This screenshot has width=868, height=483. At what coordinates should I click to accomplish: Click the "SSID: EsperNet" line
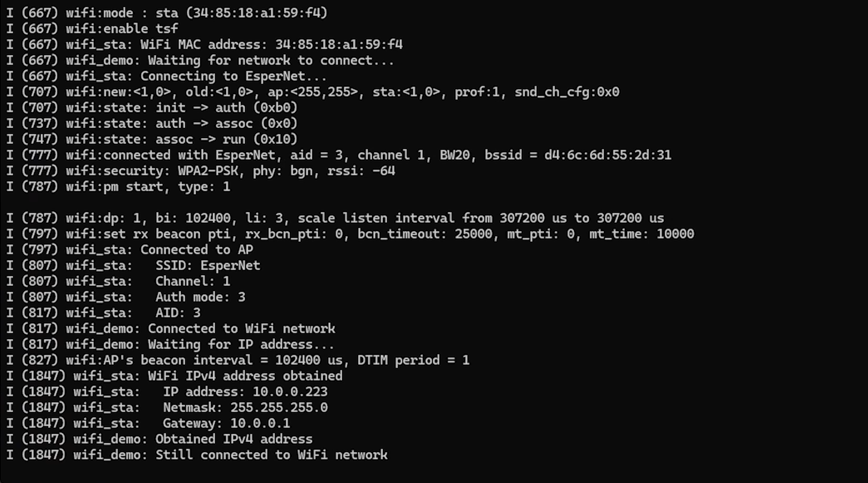pos(207,266)
